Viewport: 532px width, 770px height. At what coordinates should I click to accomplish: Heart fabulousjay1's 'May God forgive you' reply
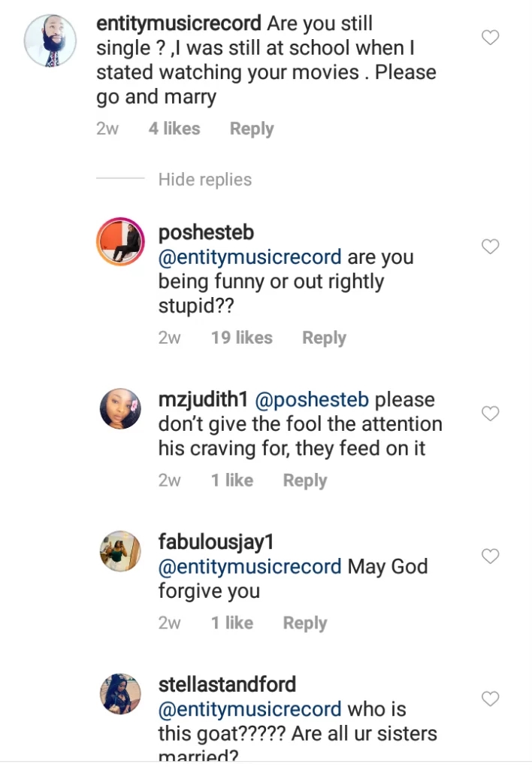point(490,556)
